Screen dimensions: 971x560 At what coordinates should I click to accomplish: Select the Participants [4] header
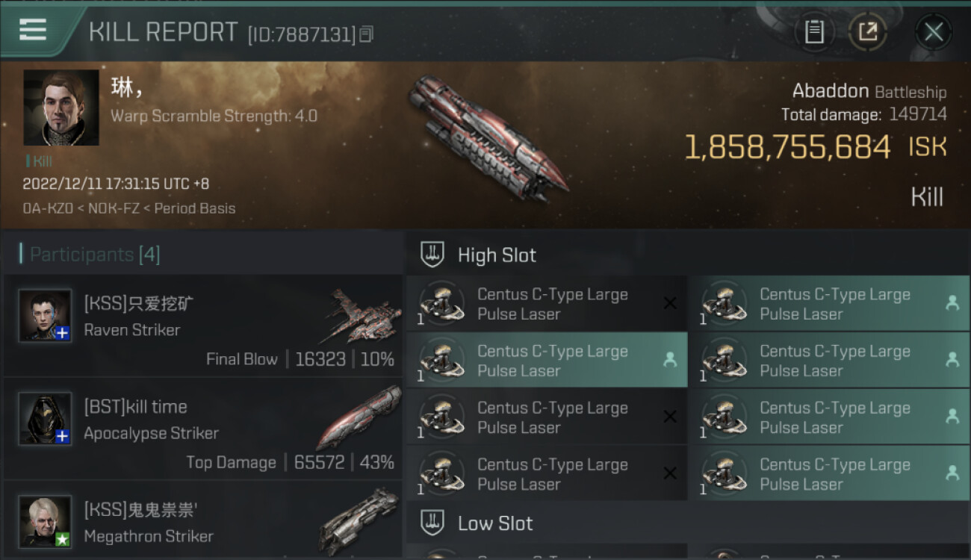94,255
